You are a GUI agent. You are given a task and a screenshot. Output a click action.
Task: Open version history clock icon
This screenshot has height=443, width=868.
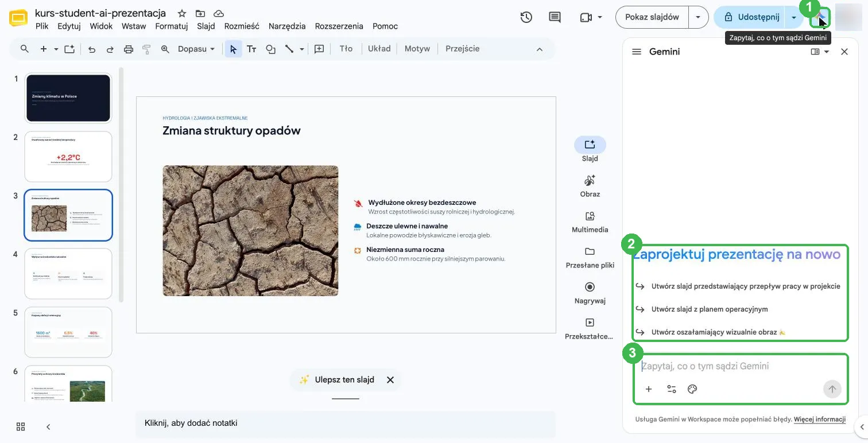point(526,17)
